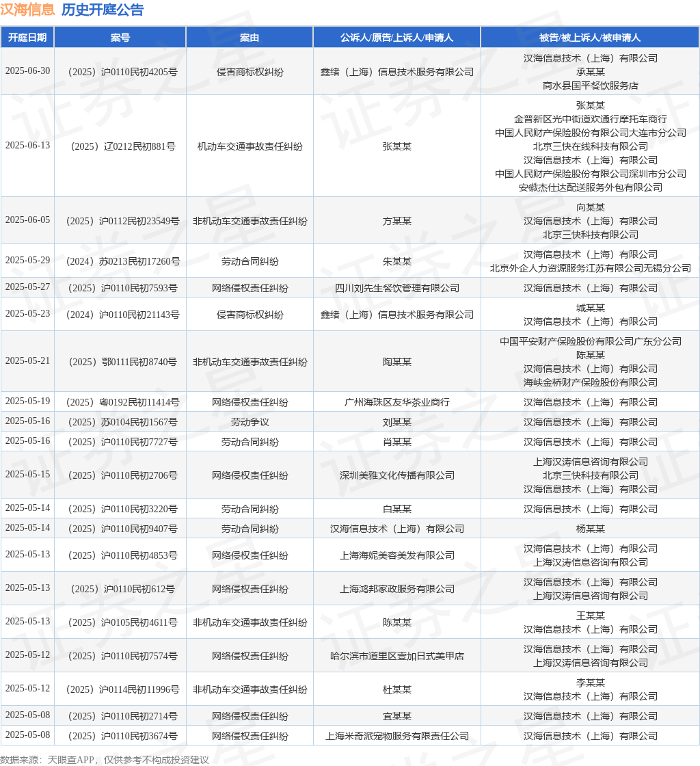Select the 劳动争议 case cause cell
700x766 pixels.
(250, 422)
